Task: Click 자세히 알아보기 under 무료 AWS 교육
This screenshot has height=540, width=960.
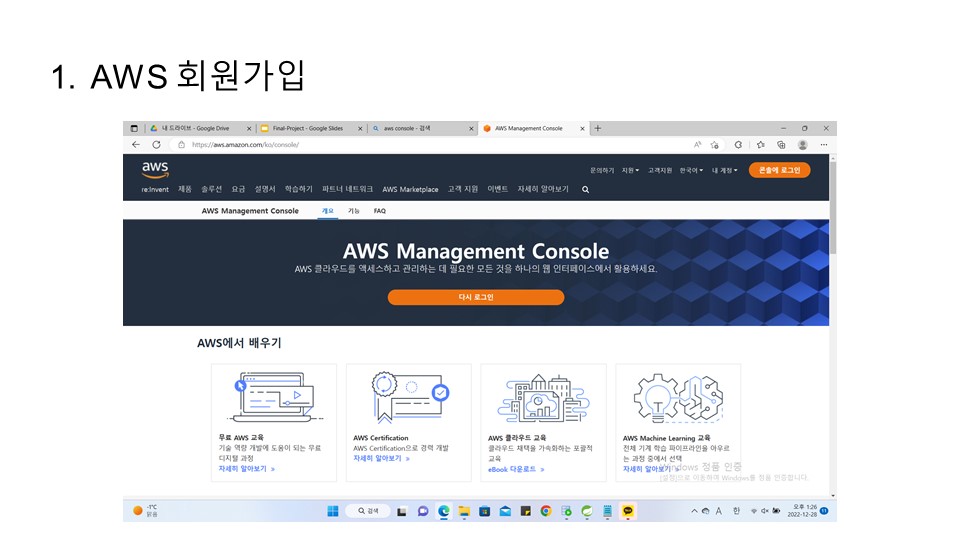Action: click(247, 469)
